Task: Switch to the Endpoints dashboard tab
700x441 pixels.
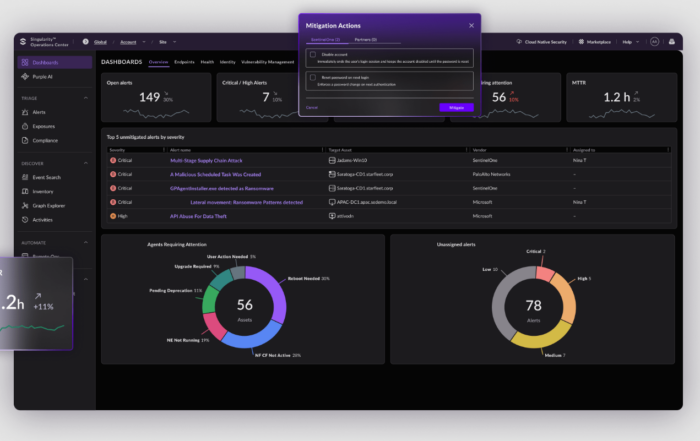Action: point(184,62)
